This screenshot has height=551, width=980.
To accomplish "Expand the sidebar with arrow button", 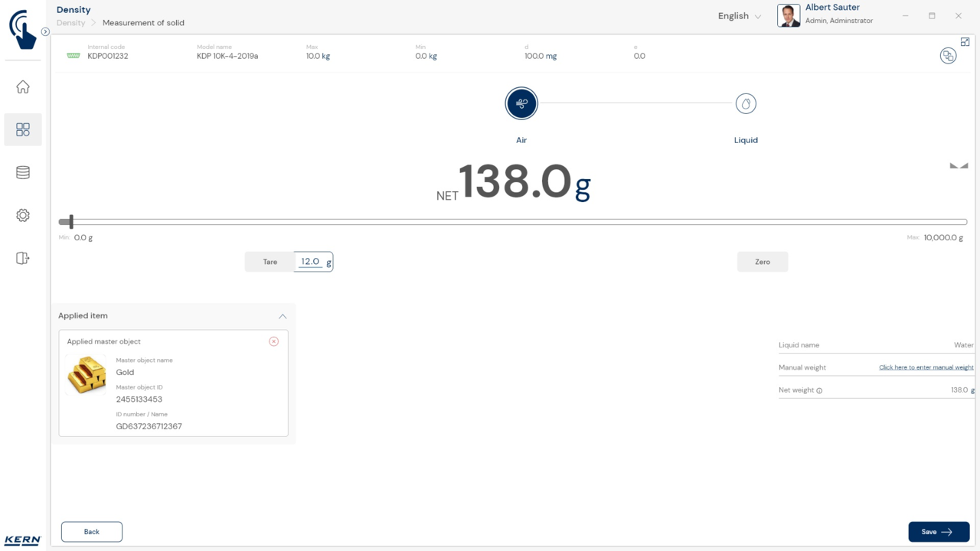I will (x=45, y=32).
